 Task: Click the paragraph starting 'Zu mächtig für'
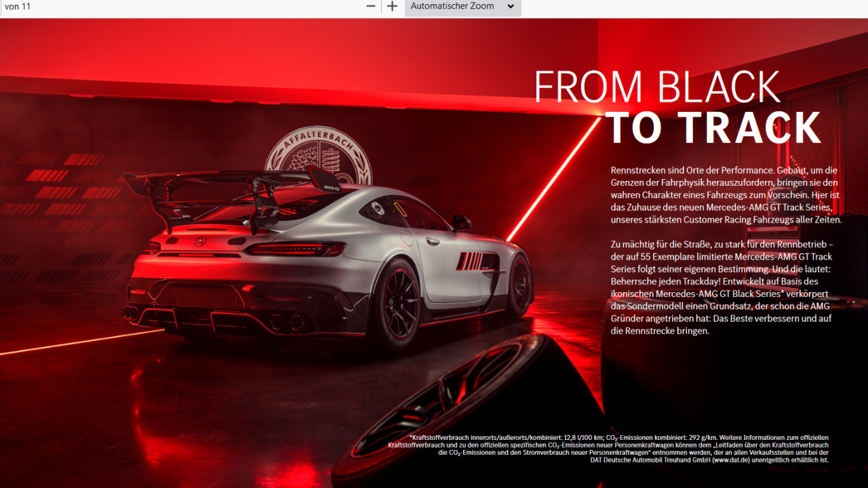(x=721, y=287)
